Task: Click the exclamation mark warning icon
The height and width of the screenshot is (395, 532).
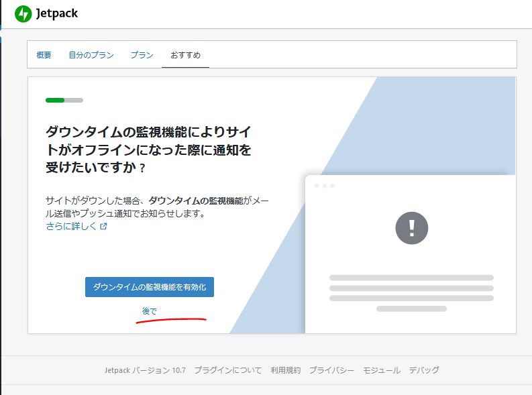Action: pos(411,228)
